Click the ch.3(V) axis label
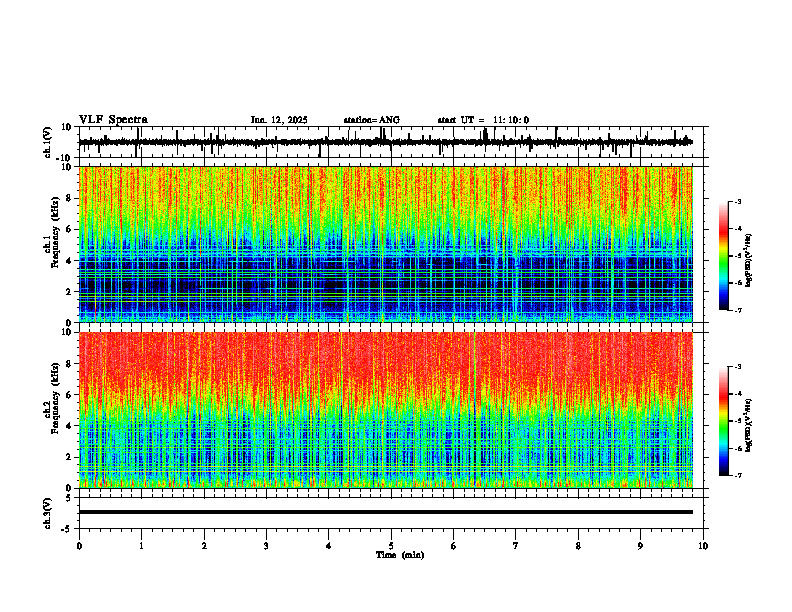The width and height of the screenshot is (792, 612). coord(47,514)
